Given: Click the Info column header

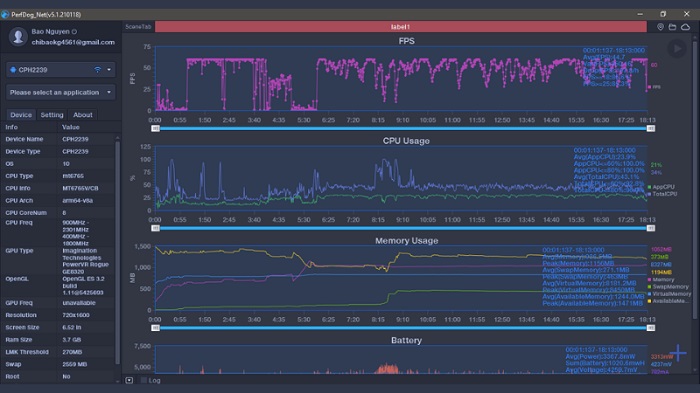Looking at the screenshot, I should click(x=12, y=127).
